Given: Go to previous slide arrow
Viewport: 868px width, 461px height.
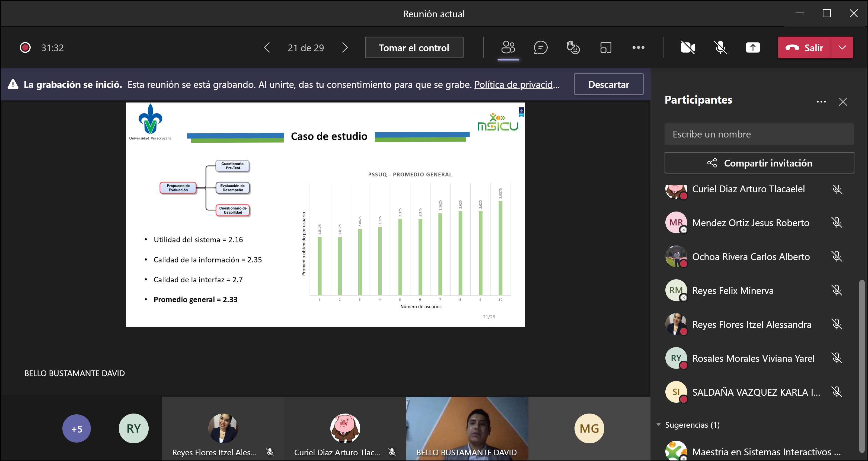Looking at the screenshot, I should tap(267, 47).
